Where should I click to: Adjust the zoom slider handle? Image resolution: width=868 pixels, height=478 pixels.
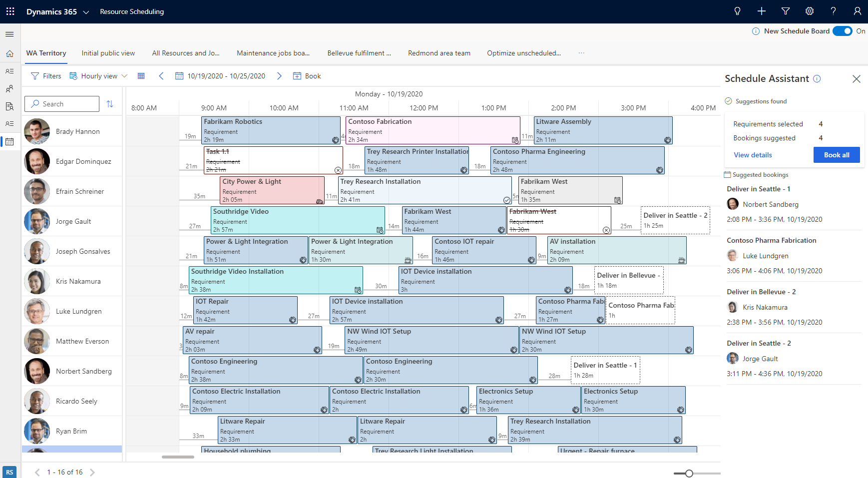point(689,474)
